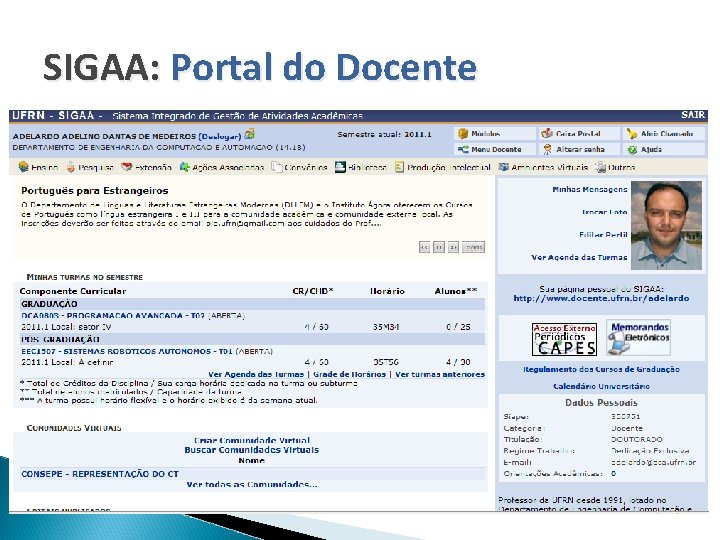
Task: Click the e-mail value in Dados Pessoais
Action: pyautogui.click(x=653, y=462)
